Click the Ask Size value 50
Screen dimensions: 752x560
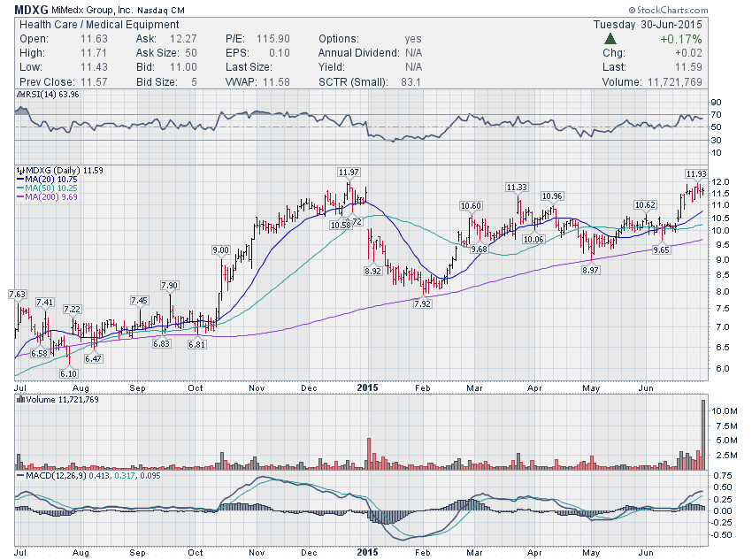click(x=191, y=53)
